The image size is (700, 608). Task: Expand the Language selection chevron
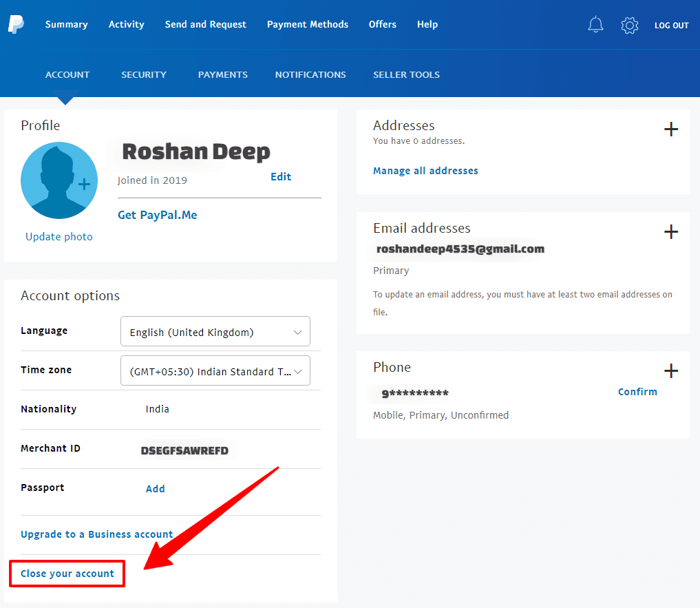[x=297, y=331]
